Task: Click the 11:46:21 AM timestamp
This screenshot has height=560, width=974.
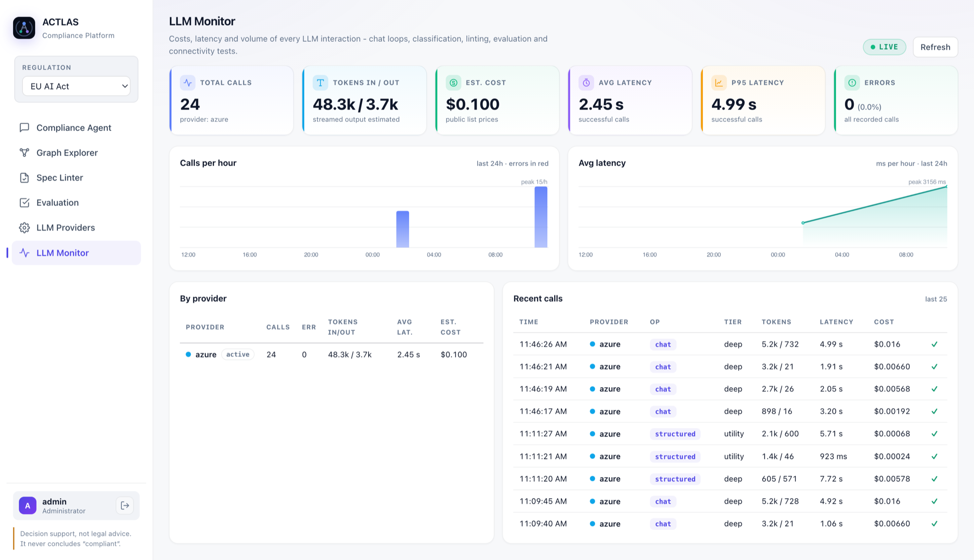Action: pos(543,367)
